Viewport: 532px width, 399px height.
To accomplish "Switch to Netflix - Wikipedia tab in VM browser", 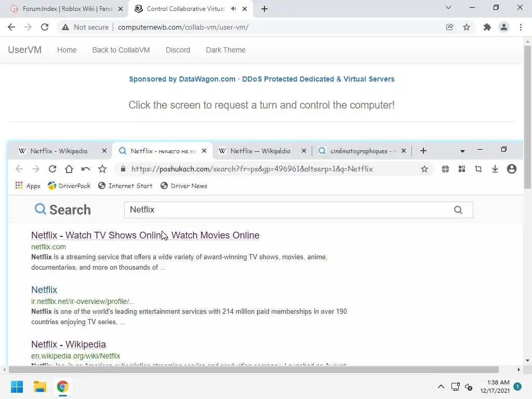I will (x=58, y=151).
